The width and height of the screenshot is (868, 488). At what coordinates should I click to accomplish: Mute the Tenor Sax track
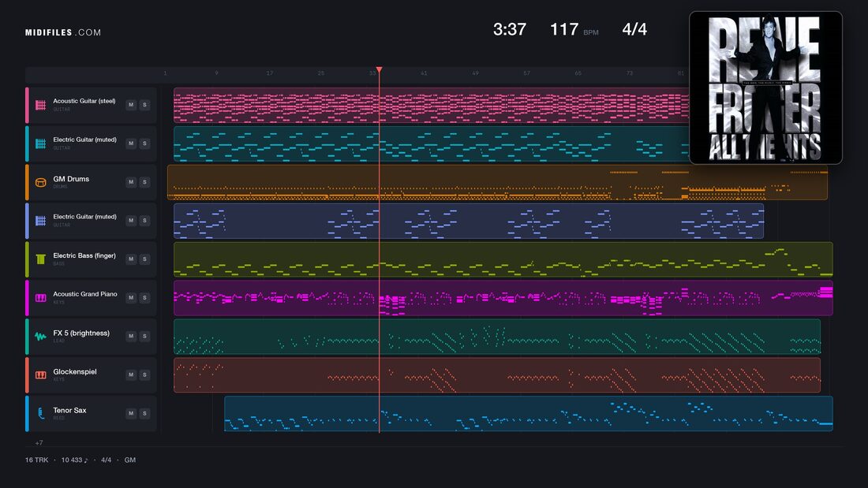coord(131,413)
